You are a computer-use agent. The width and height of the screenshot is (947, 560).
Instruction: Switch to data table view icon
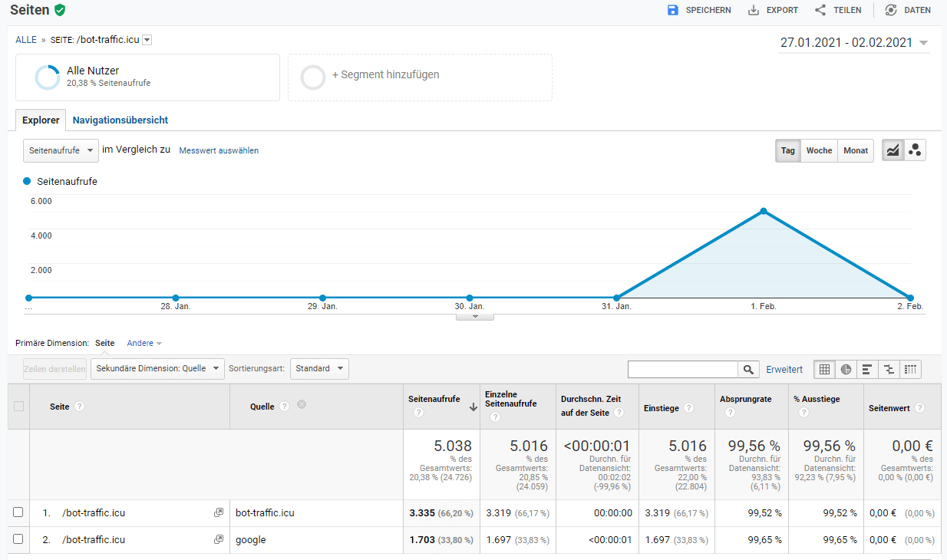(825, 370)
